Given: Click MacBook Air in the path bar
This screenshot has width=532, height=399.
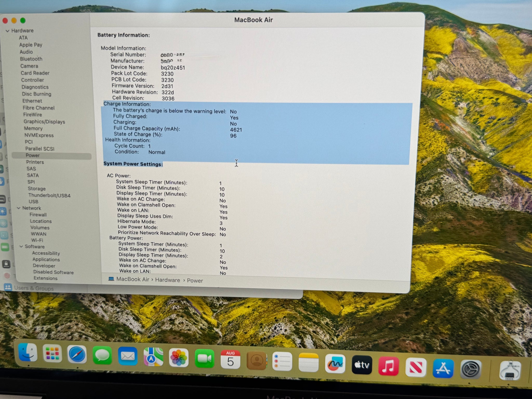Looking at the screenshot, I should tap(132, 279).
